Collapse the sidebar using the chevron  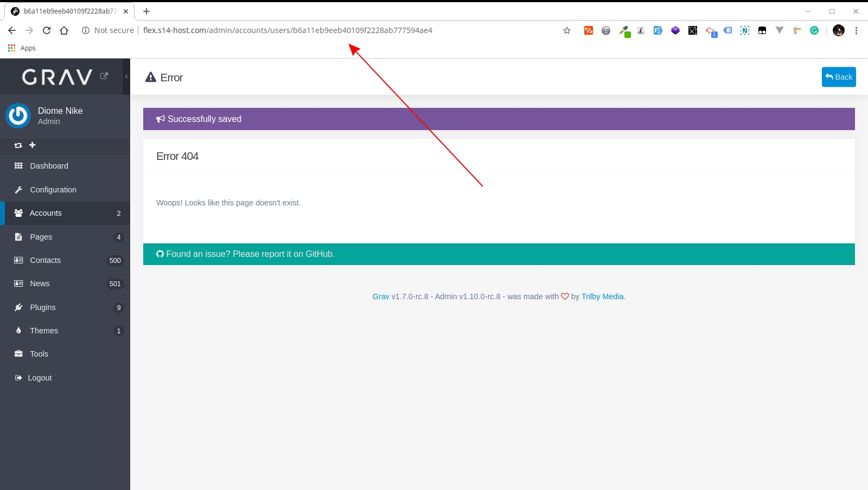click(126, 76)
